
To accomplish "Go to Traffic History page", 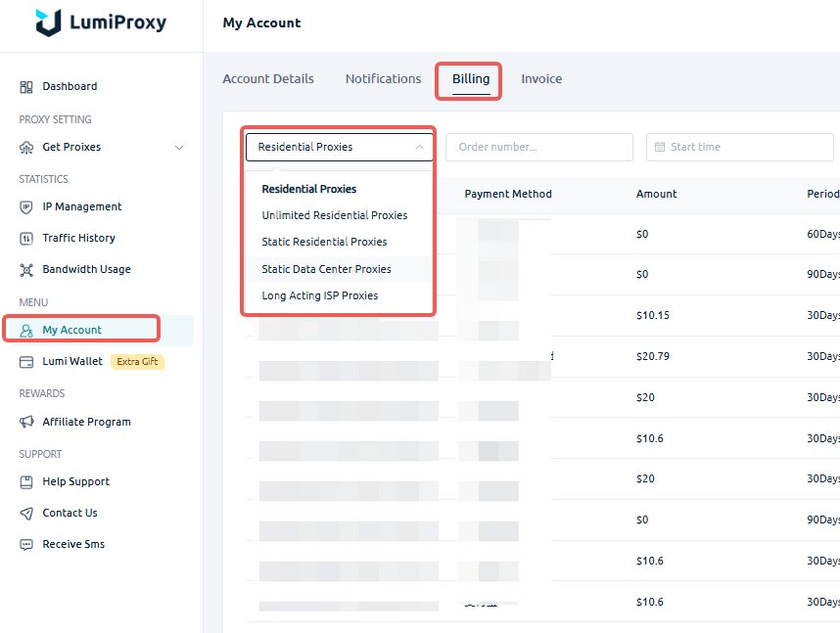I will click(x=78, y=238).
